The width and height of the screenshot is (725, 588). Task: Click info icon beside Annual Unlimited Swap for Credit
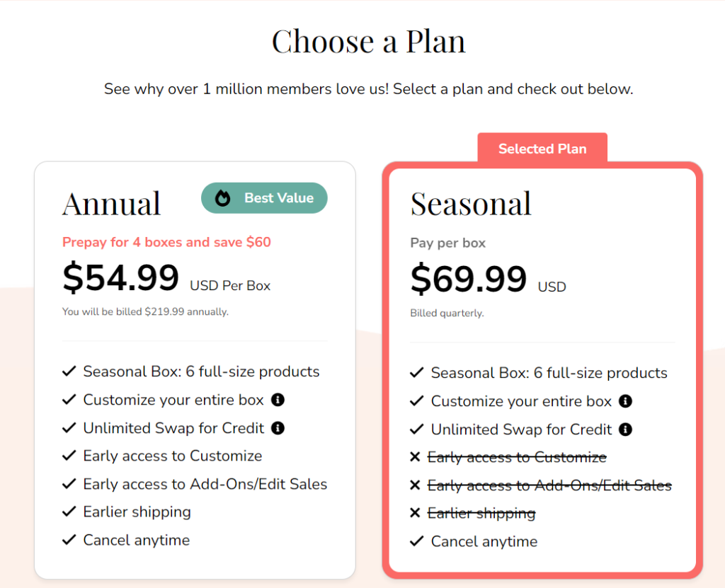(278, 428)
